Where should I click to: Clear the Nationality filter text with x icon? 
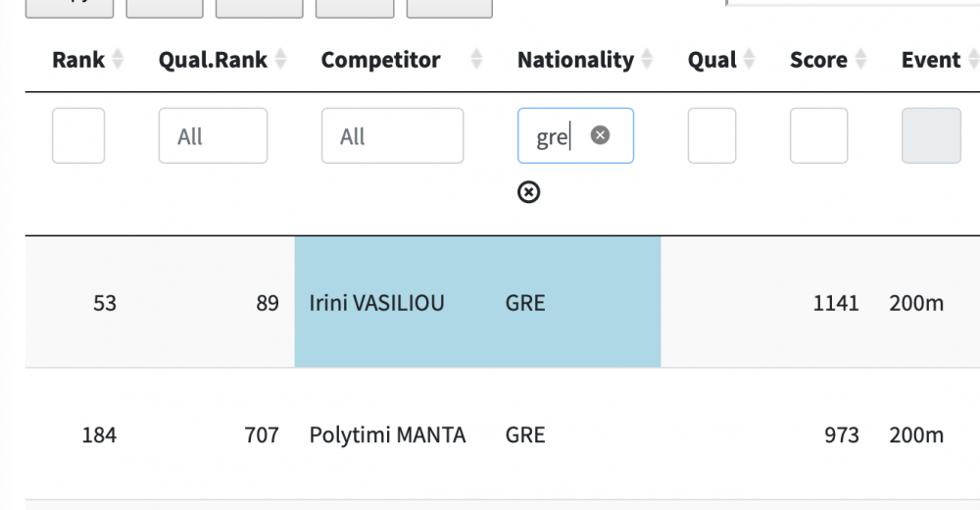pyautogui.click(x=601, y=135)
